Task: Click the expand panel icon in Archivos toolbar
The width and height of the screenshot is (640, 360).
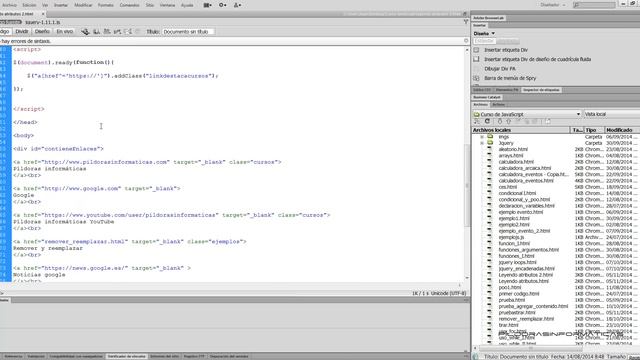Action: click(x=548, y=122)
